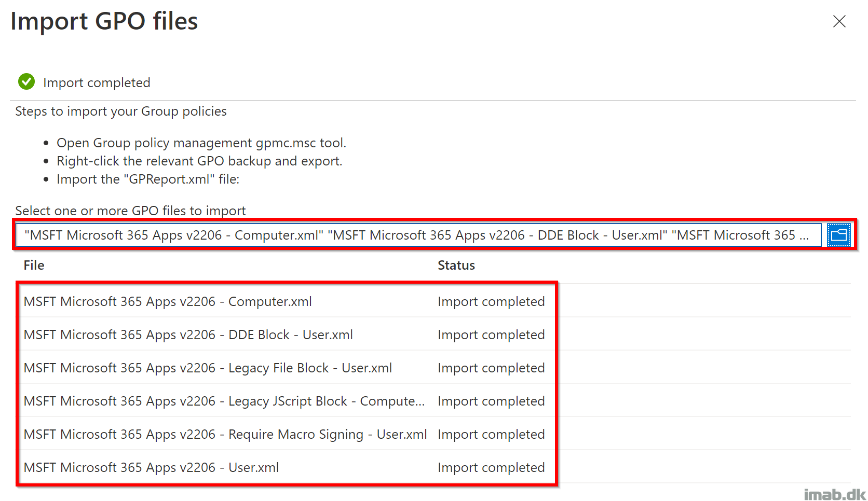Select the Legacy File Block - User.xml row
868x501 pixels.
tap(435, 368)
